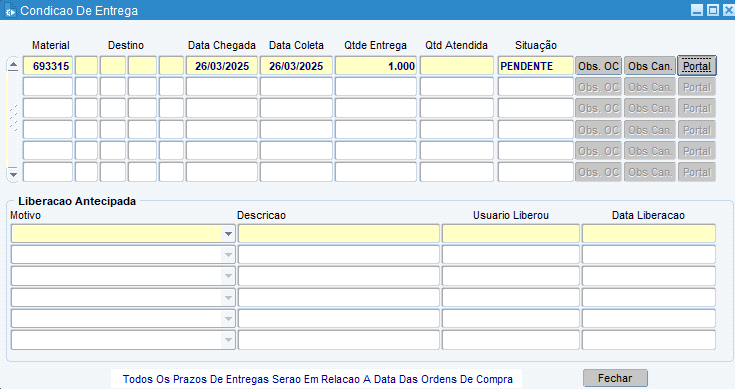
Task: Click the Fechar button
Action: pyautogui.click(x=615, y=378)
